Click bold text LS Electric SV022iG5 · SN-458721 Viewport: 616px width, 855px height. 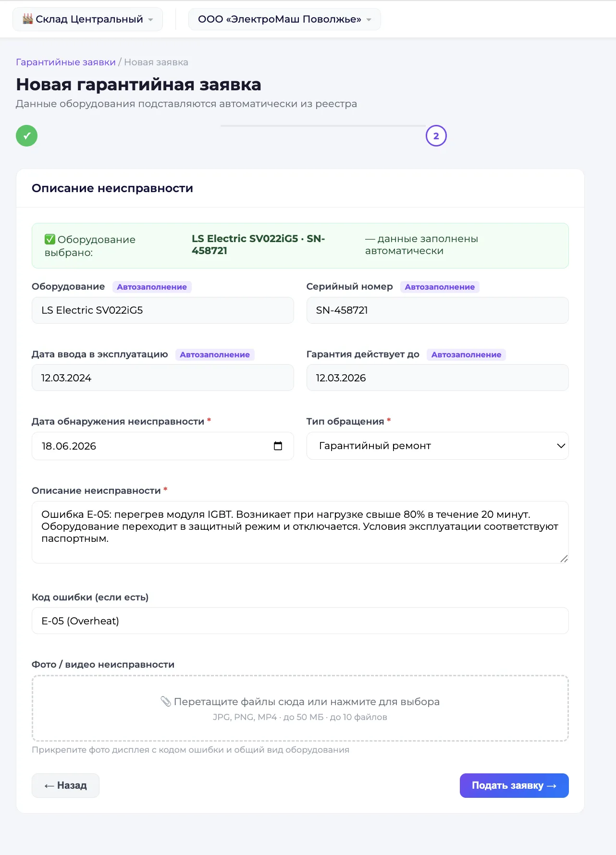coord(259,244)
